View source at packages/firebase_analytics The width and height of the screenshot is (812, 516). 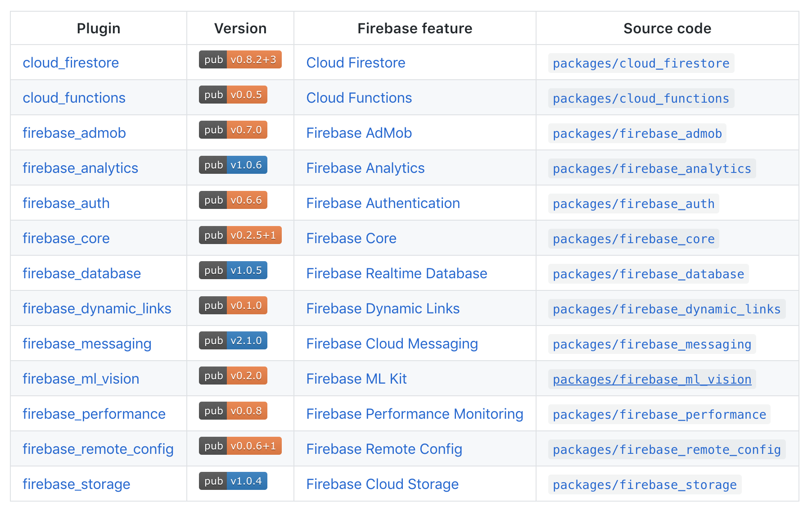click(x=652, y=168)
